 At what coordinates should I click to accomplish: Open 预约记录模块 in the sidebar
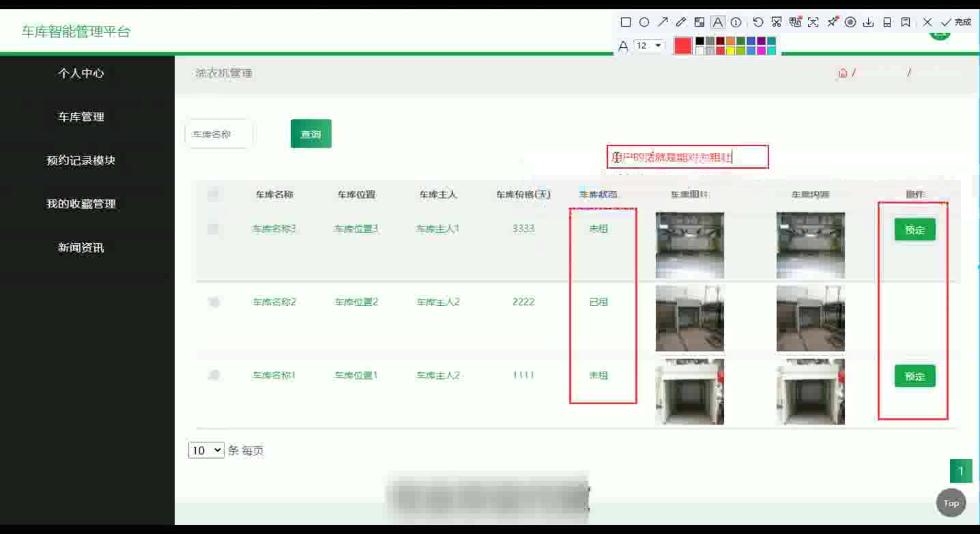(81, 160)
